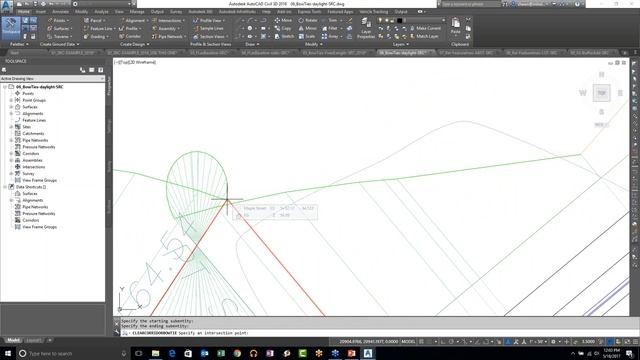640x360 pixels.
Task: Expand the Point Groups tree node
Action: click(x=11, y=100)
